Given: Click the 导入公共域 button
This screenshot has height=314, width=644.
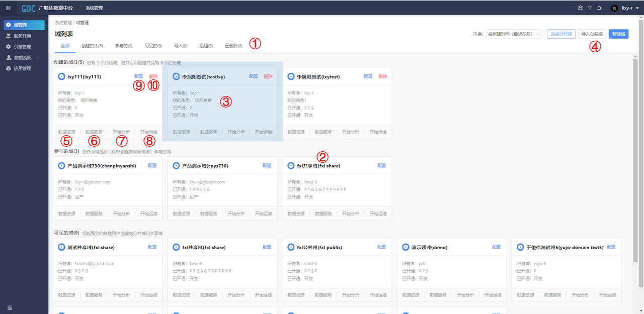Looking at the screenshot, I should tap(592, 34).
